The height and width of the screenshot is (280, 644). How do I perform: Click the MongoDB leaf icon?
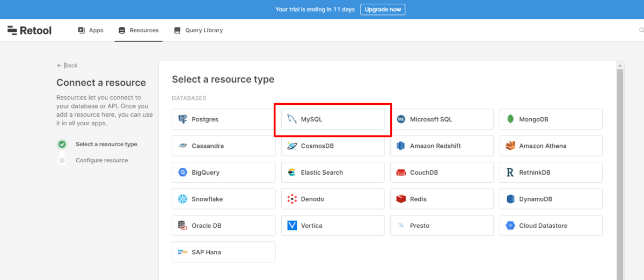[x=510, y=119]
